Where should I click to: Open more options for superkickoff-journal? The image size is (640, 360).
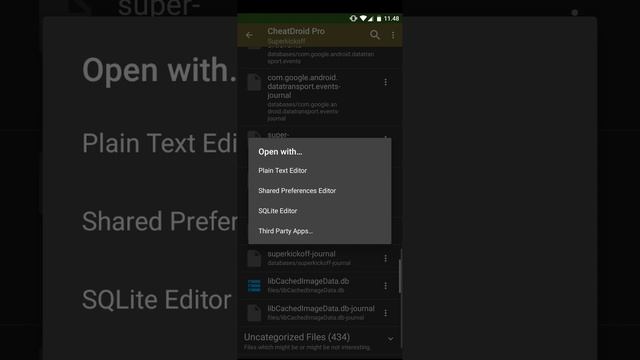pyautogui.click(x=385, y=258)
